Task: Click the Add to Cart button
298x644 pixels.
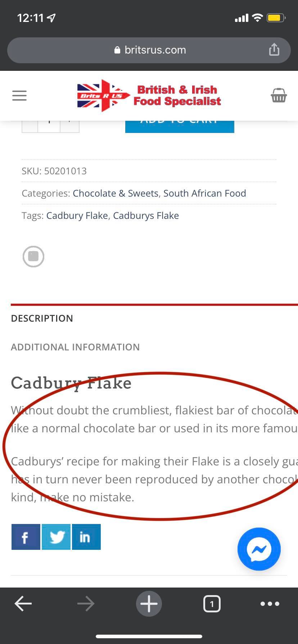Action: (x=180, y=126)
